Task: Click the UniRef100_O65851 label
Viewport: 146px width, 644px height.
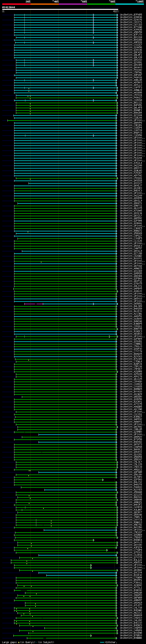Action: [x=131, y=304]
